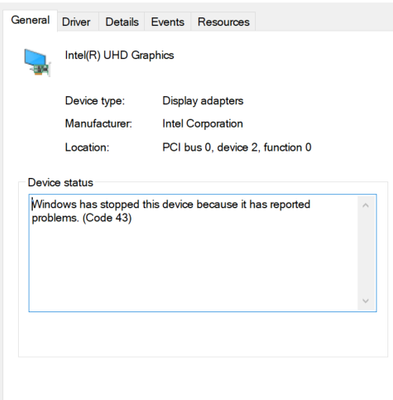Click the '(Code 43)' error text
The width and height of the screenshot is (393, 400).
point(107,218)
